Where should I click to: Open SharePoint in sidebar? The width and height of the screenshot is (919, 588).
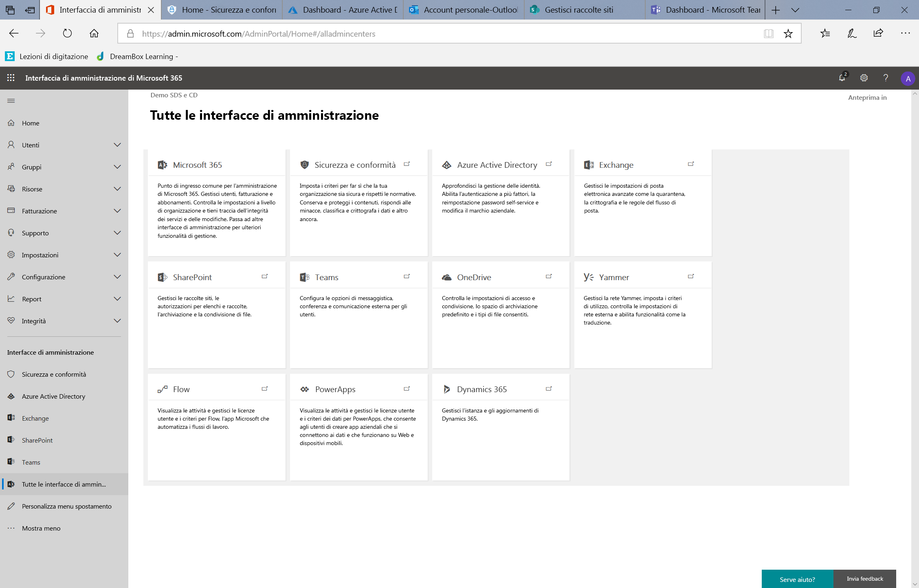(x=64, y=440)
